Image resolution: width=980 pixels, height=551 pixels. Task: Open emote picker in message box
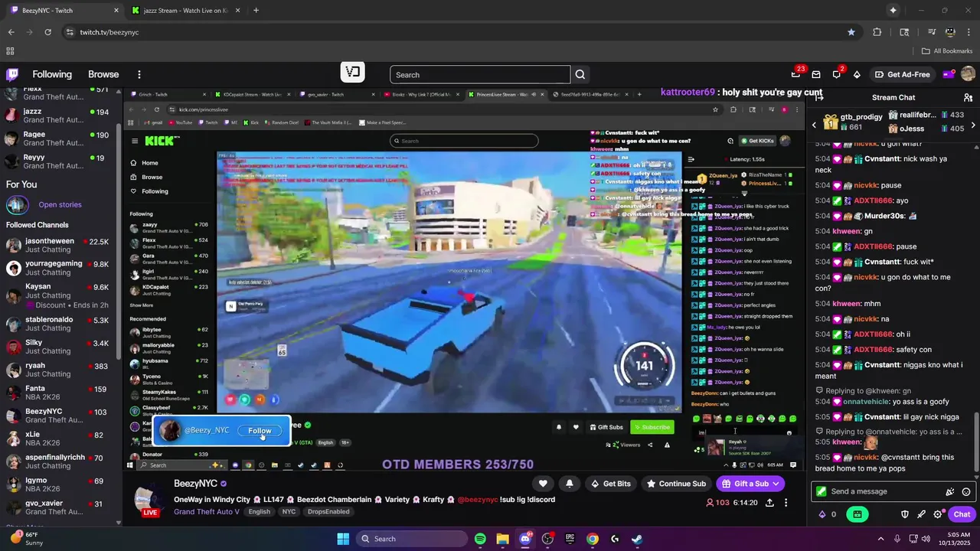[966, 491]
